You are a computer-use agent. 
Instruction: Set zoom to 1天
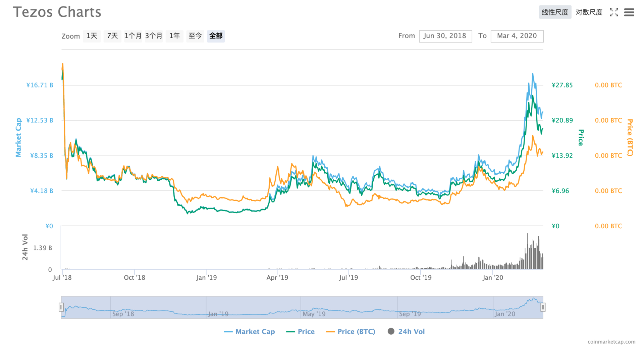coord(92,36)
